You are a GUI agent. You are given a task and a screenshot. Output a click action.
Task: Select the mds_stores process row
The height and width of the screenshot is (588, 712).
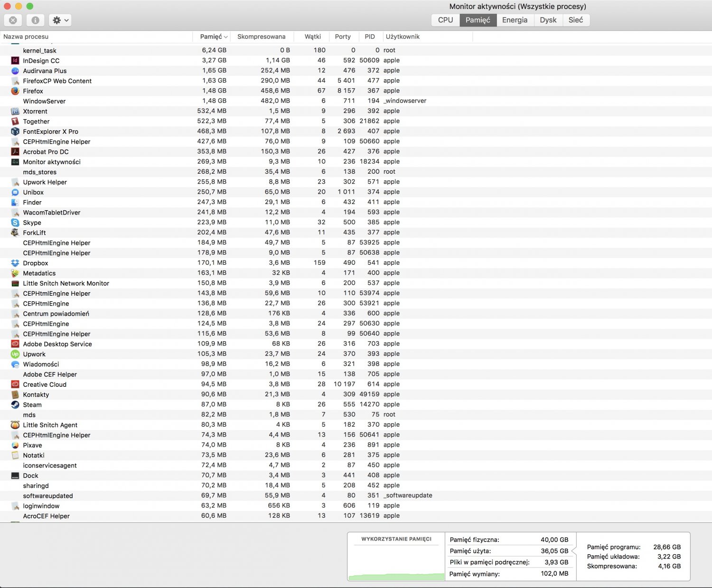point(356,172)
